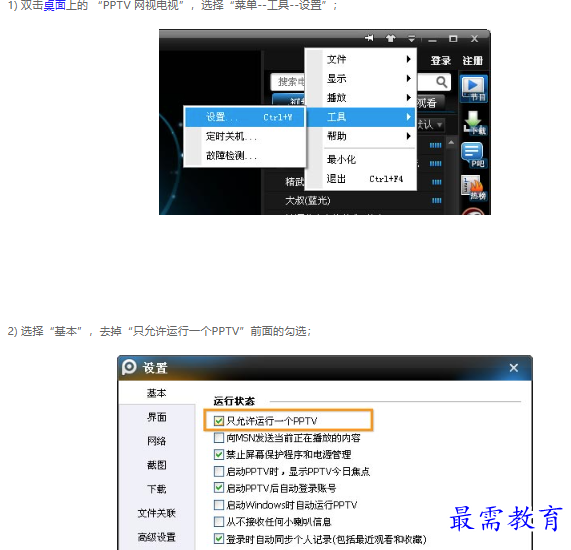Open the P吧 chat sidebar icon

(473, 155)
